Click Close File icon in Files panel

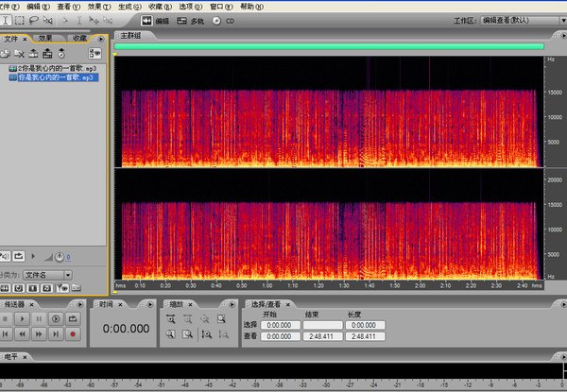pyautogui.click(x=19, y=54)
